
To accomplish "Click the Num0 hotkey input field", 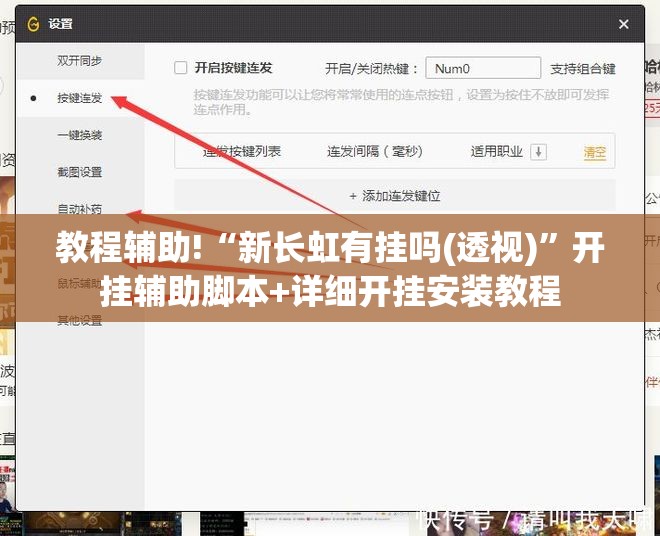I will (483, 68).
